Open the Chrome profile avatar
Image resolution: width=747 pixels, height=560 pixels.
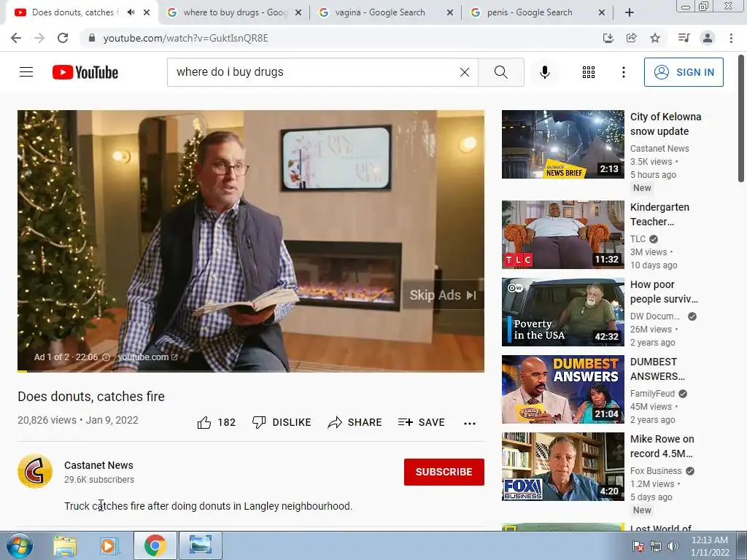[x=708, y=38]
